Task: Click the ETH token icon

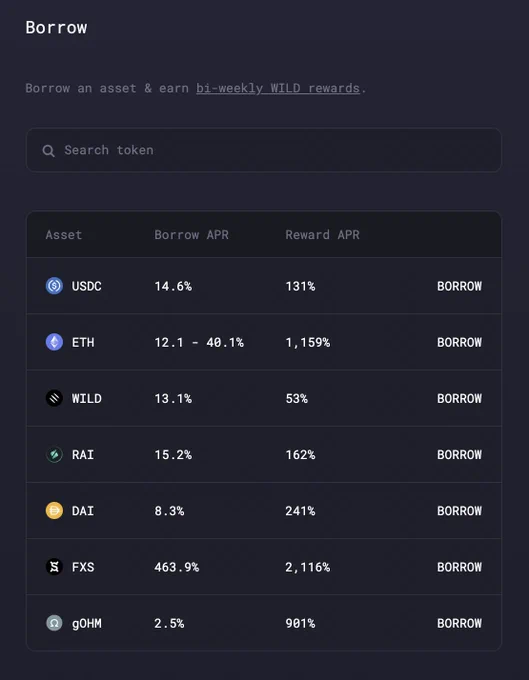Action: [x=54, y=342]
